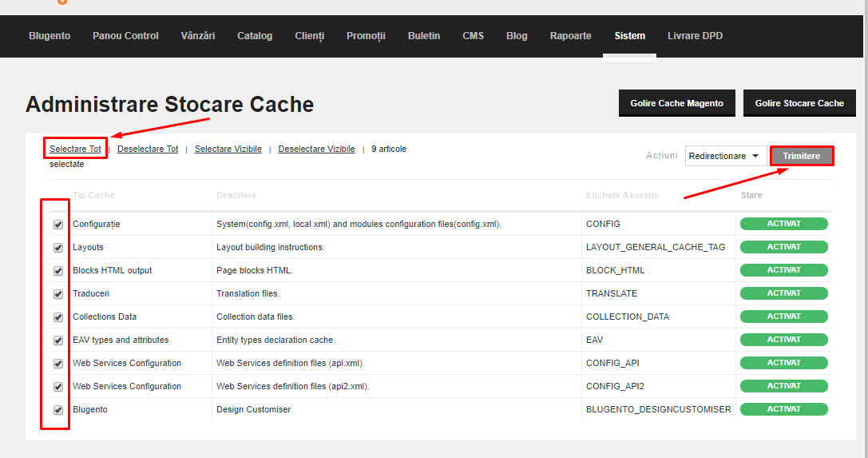Click ACTIVAT status badge in Layouts row

click(784, 247)
